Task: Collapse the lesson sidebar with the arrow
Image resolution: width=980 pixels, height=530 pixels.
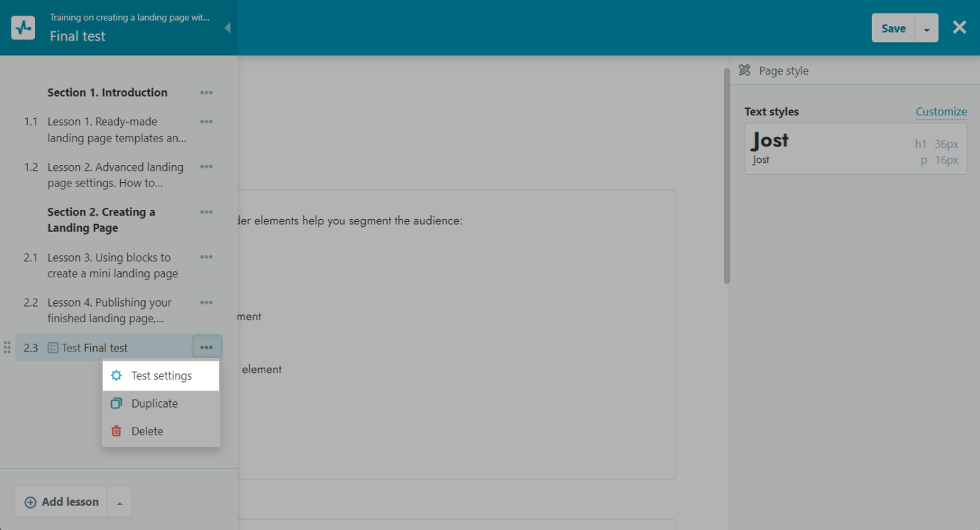Action: point(227,28)
